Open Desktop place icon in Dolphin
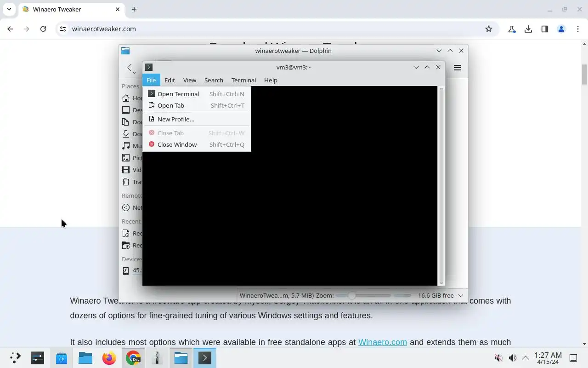The height and width of the screenshot is (368, 588). pyautogui.click(x=126, y=110)
